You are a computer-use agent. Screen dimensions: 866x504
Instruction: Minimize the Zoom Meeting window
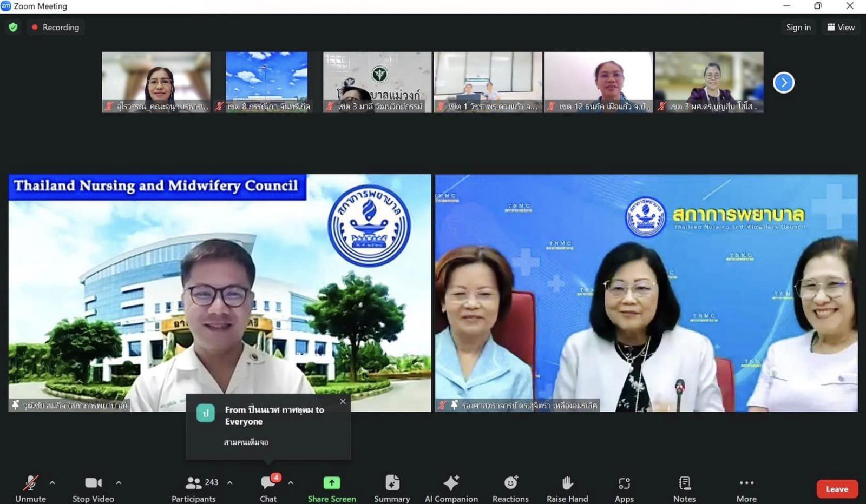(786, 6)
